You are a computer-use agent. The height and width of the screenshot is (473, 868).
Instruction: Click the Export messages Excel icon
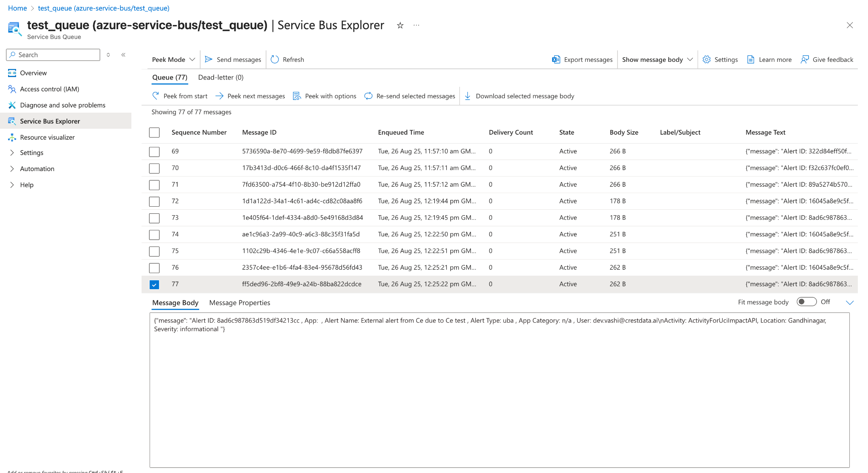click(x=556, y=59)
